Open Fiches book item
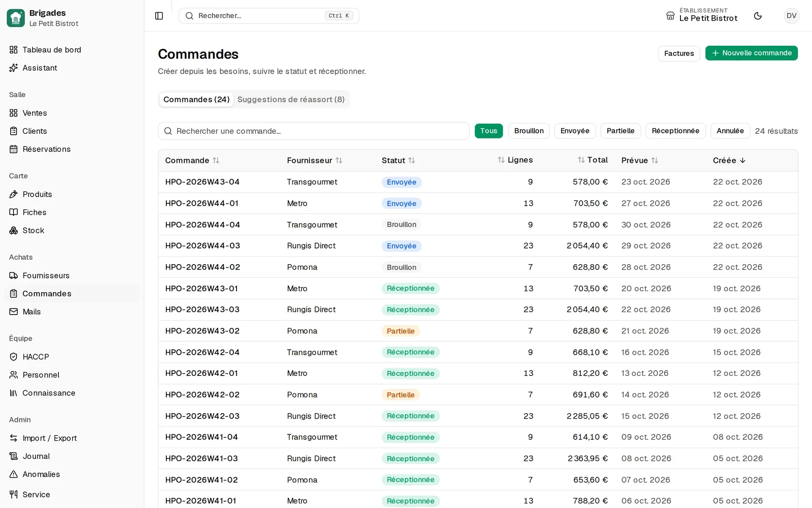 tap(72, 212)
